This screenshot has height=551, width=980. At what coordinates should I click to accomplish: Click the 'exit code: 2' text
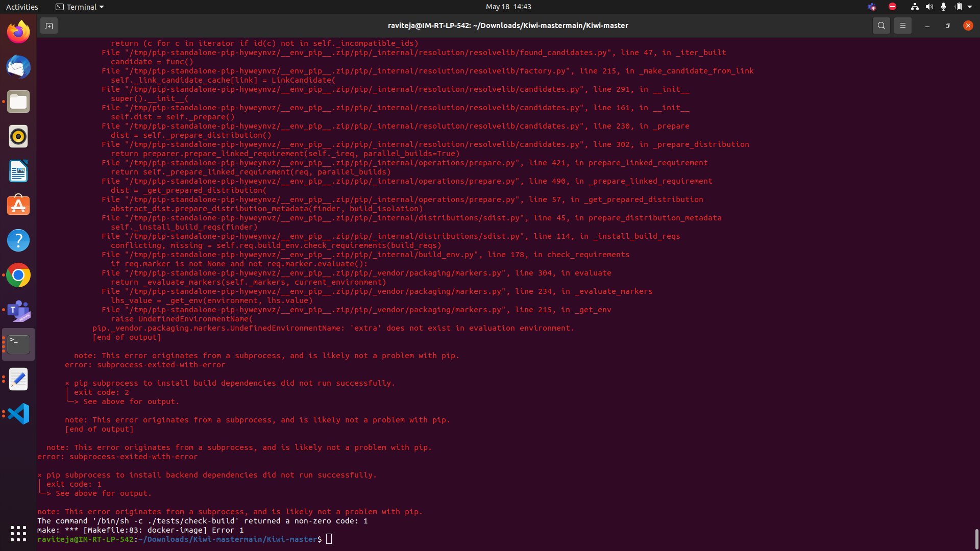pyautogui.click(x=102, y=392)
